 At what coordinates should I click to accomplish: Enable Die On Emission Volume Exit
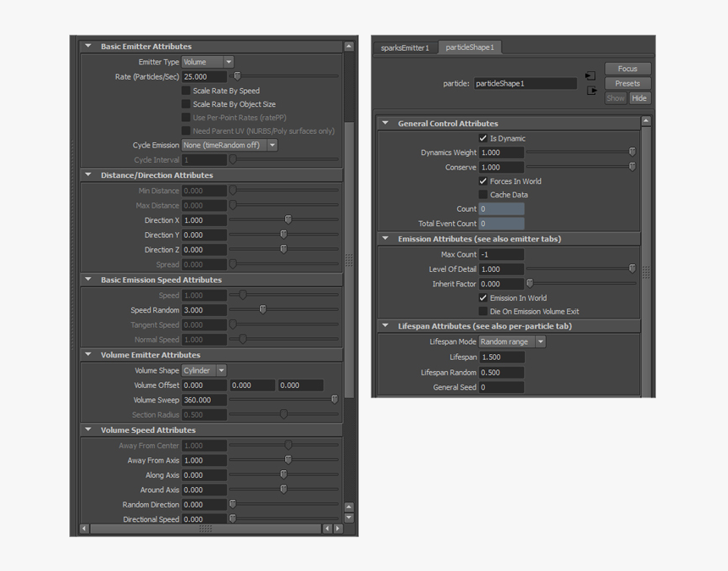pyautogui.click(x=484, y=310)
